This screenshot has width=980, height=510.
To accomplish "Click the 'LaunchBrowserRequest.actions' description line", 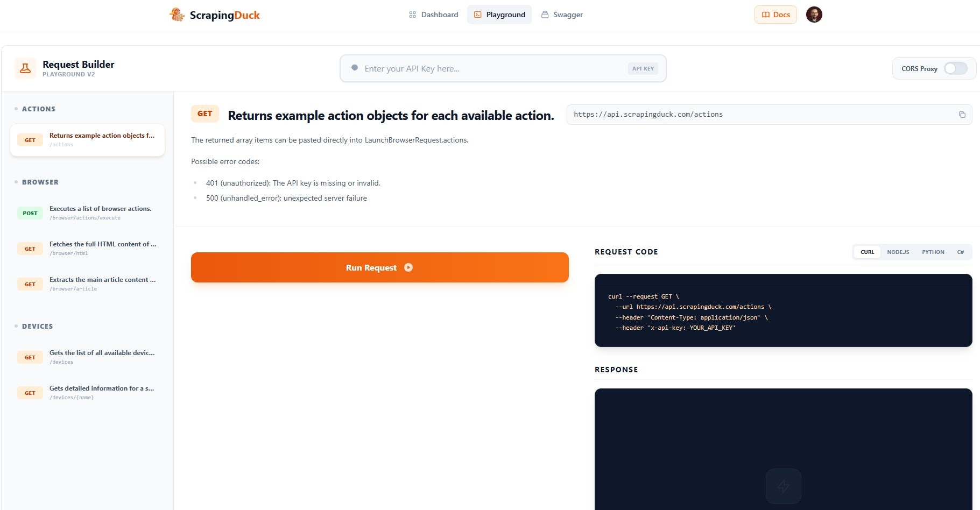I will 329,140.
